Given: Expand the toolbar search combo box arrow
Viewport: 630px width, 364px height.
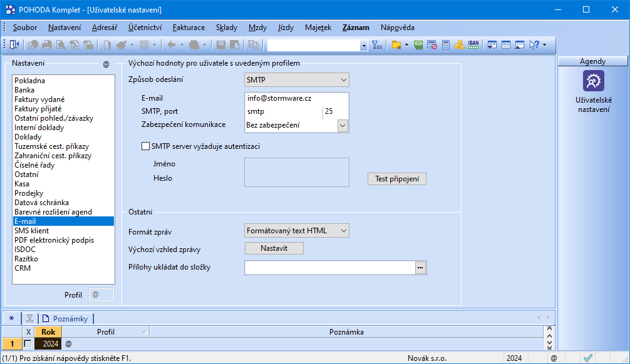Looking at the screenshot, I should [x=364, y=46].
